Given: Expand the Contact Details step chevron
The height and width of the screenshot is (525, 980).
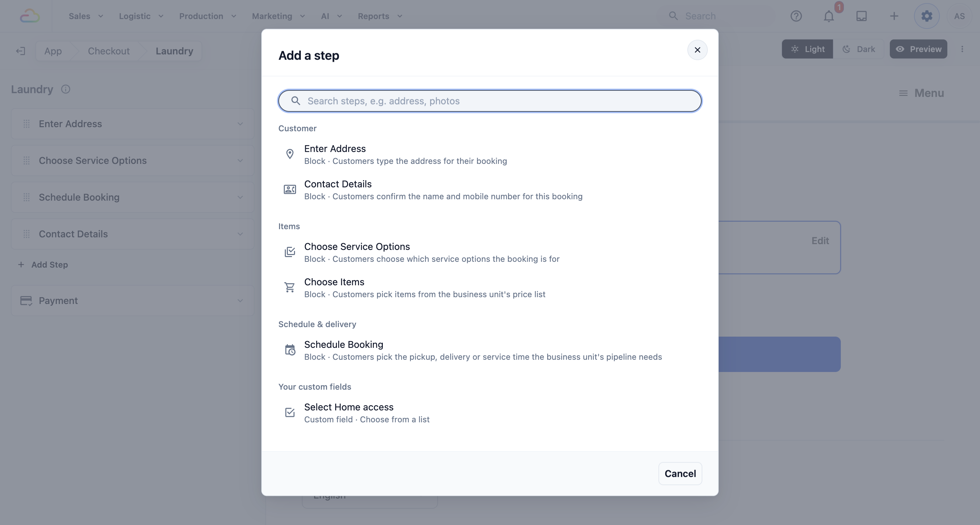Looking at the screenshot, I should pyautogui.click(x=240, y=234).
